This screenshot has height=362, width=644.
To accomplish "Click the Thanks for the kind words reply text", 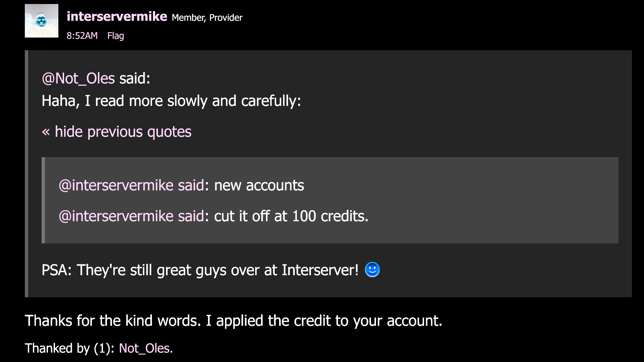I will 233,320.
